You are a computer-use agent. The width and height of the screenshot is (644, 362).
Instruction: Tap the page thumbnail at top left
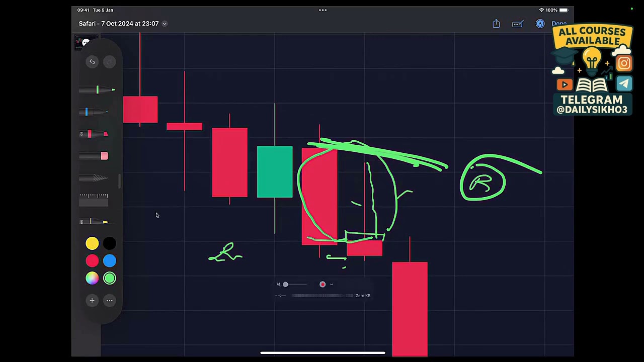(x=86, y=42)
